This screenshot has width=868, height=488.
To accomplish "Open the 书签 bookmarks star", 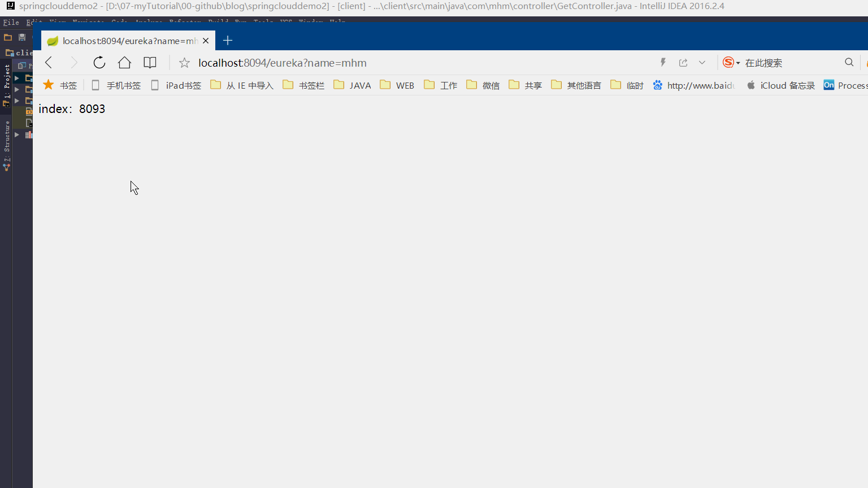I will 60,85.
